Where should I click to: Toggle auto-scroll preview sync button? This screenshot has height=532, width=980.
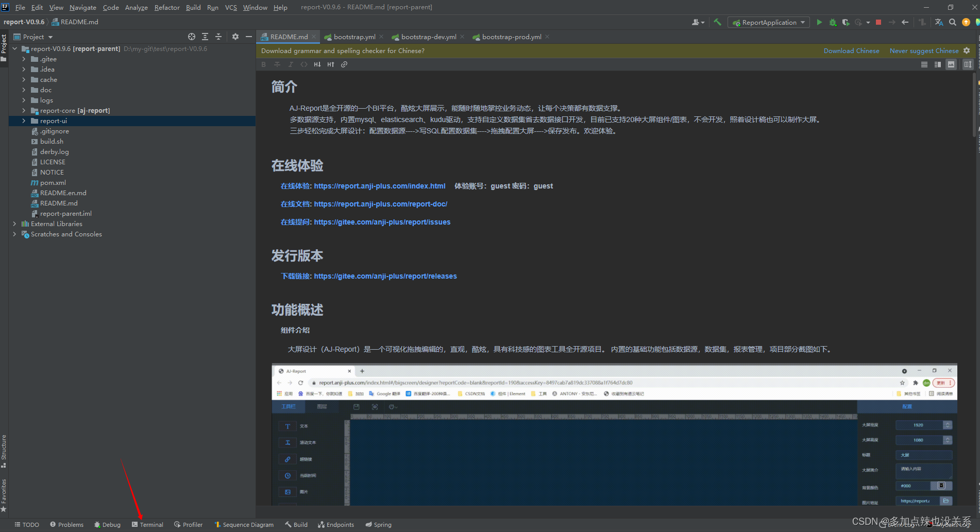[968, 64]
